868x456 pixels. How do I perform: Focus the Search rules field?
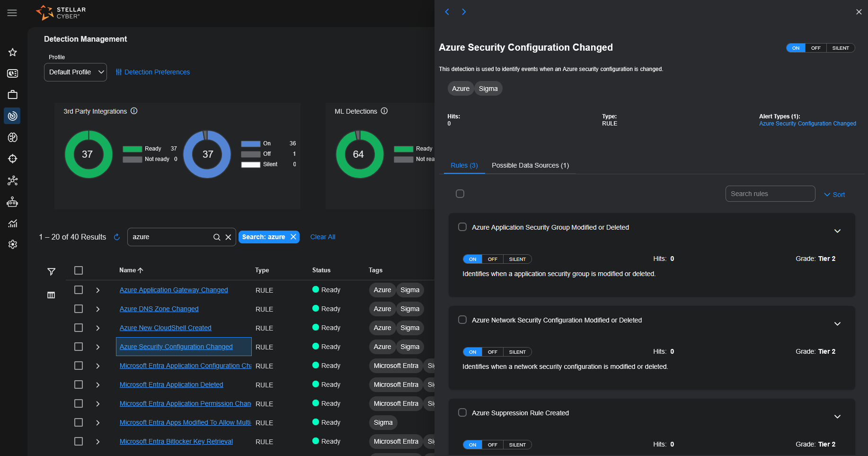click(770, 194)
